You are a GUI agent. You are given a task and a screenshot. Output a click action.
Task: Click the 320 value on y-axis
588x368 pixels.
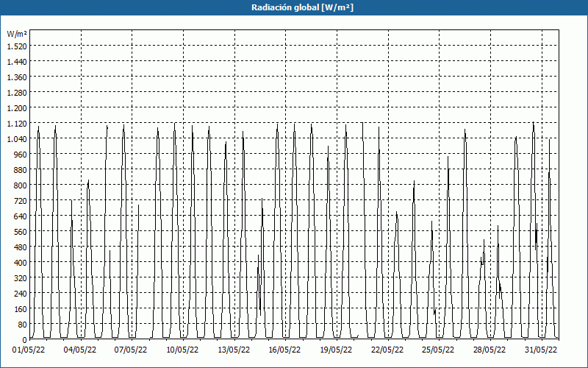(x=20, y=278)
